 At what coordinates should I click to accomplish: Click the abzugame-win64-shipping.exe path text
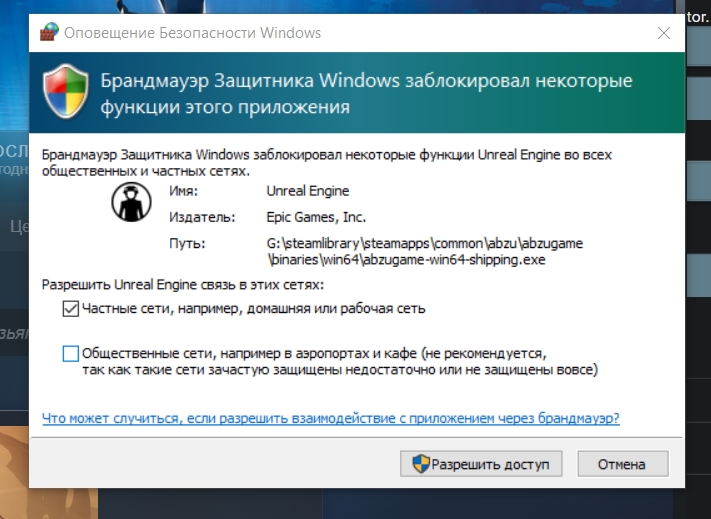coord(424,252)
